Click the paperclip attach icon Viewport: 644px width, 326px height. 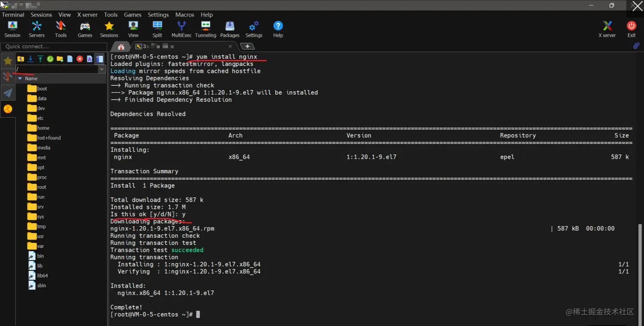point(636,46)
